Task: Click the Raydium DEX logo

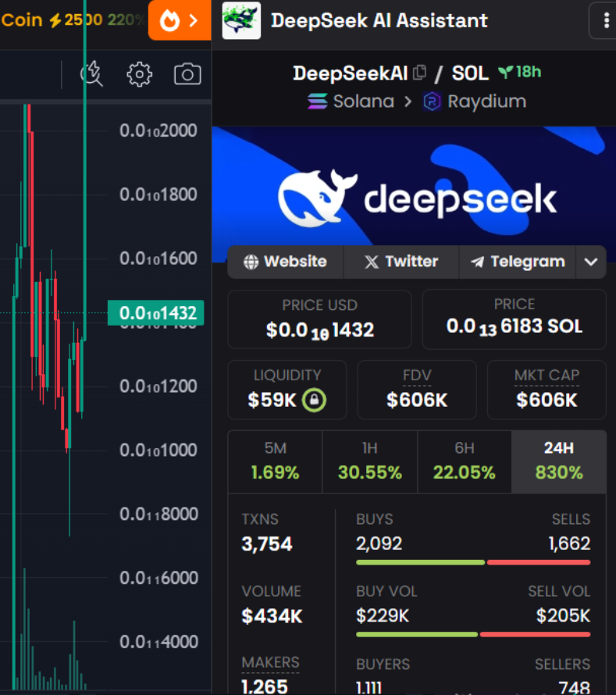Action: (x=432, y=102)
